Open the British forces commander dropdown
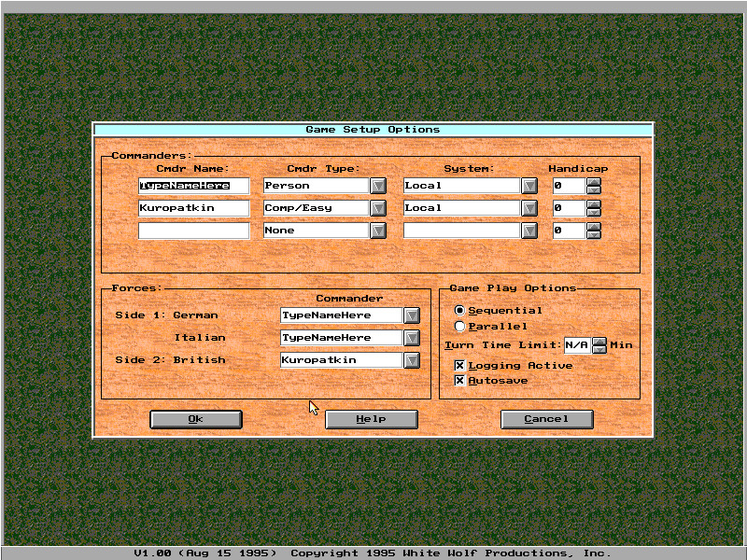Image resolution: width=747 pixels, height=560 pixels. (412, 360)
